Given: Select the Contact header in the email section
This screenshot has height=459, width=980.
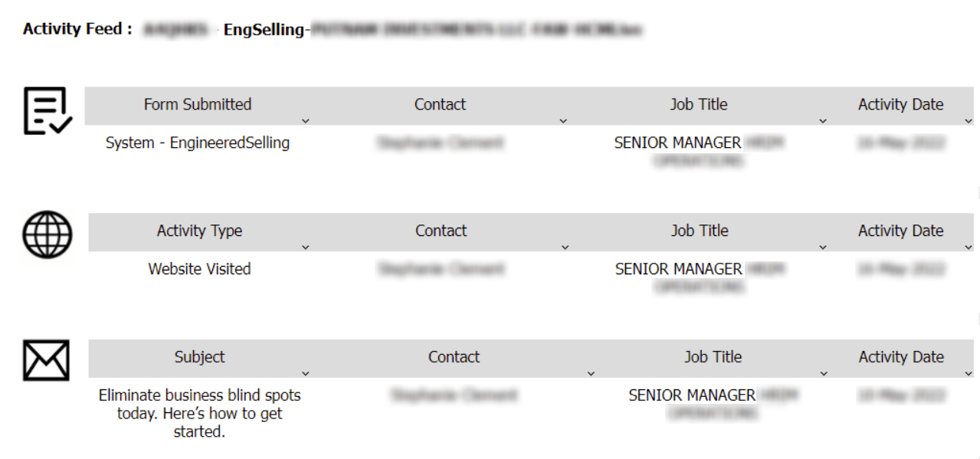Looking at the screenshot, I should 454,356.
